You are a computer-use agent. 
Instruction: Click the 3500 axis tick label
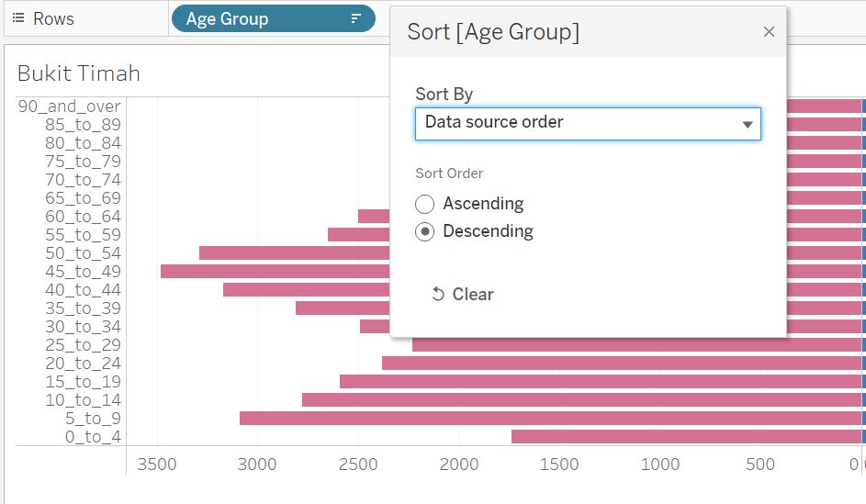(157, 465)
